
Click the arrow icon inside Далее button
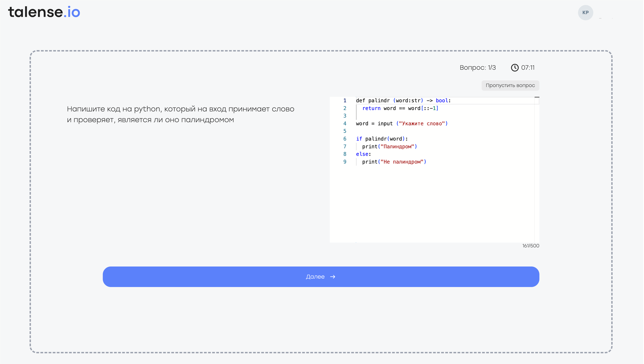coord(332,277)
